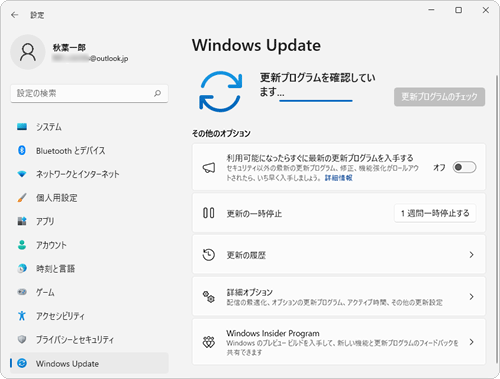The image size is (500, 379).
Task: Click the magnifier icon in the search box
Action: point(157,93)
